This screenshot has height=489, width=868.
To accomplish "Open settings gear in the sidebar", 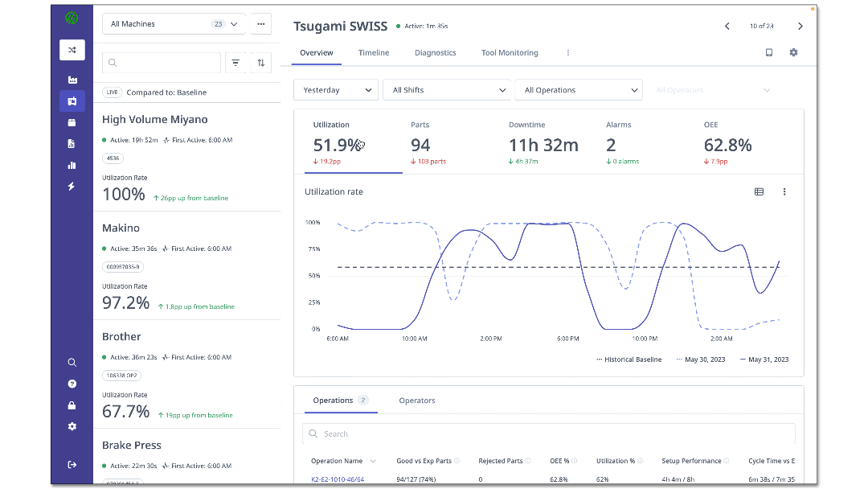I will [x=72, y=426].
